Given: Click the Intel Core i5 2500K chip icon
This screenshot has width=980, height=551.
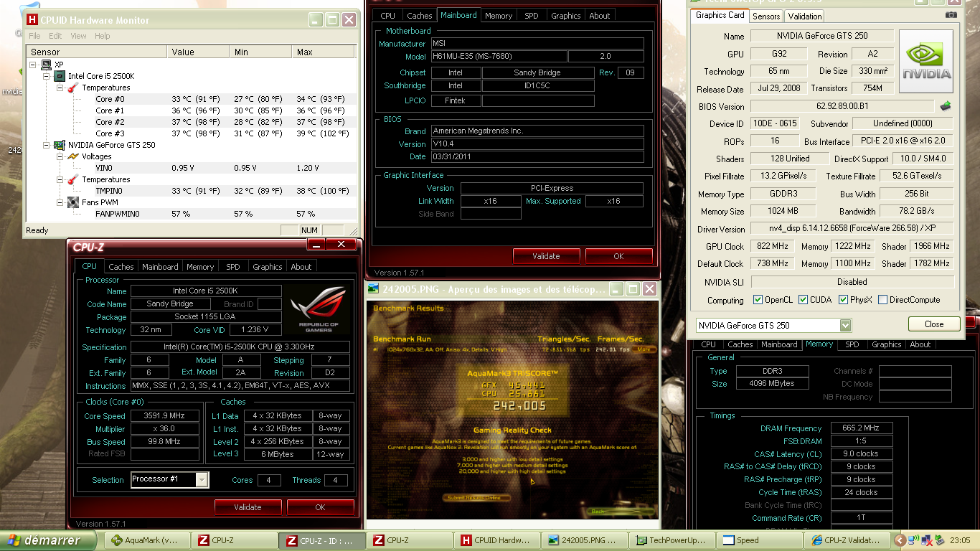Looking at the screenshot, I should pos(60,76).
